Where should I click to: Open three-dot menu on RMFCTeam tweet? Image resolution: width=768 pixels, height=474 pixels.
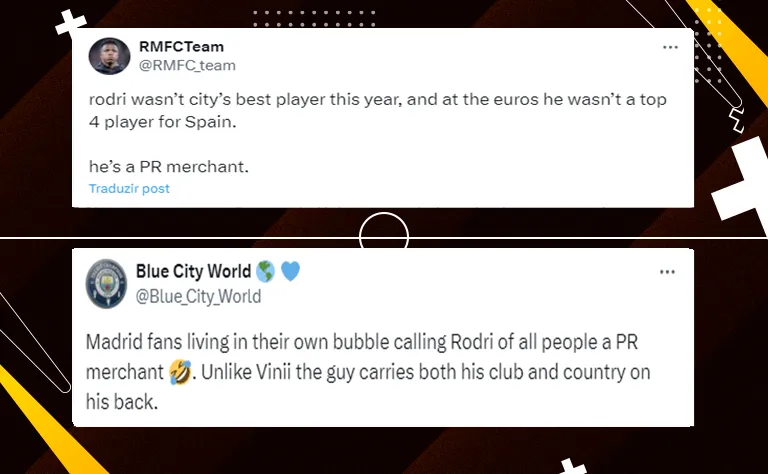670,47
